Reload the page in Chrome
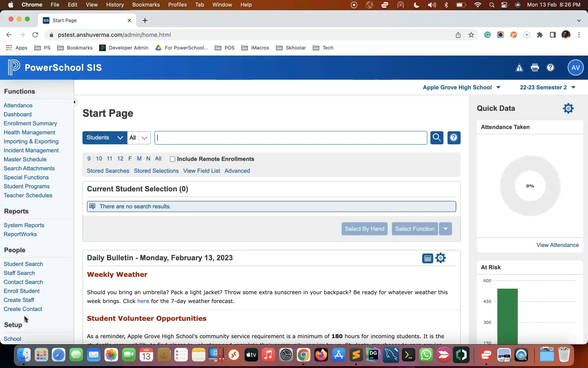588x368 pixels. point(35,35)
